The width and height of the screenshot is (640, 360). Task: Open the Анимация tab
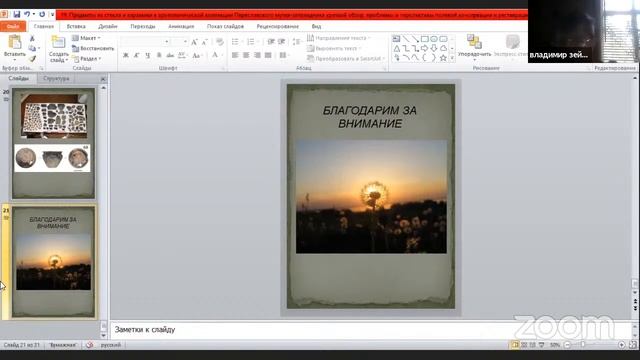click(x=181, y=26)
